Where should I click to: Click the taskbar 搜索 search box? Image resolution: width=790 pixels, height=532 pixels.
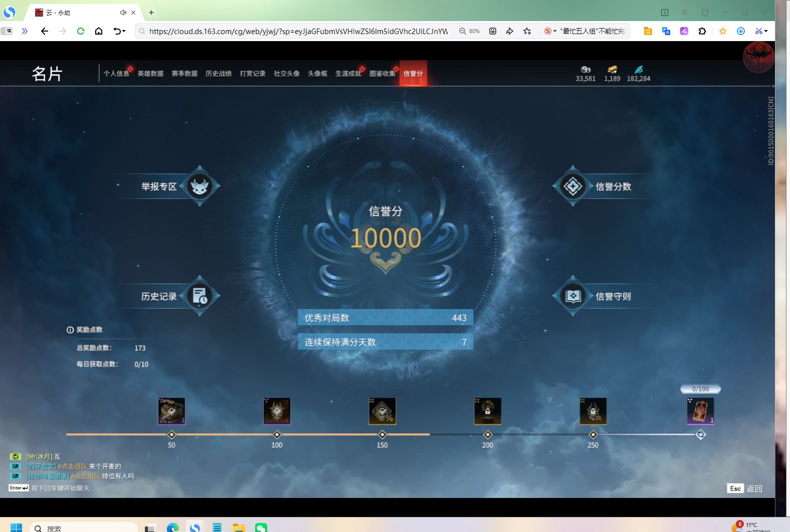pos(84,527)
